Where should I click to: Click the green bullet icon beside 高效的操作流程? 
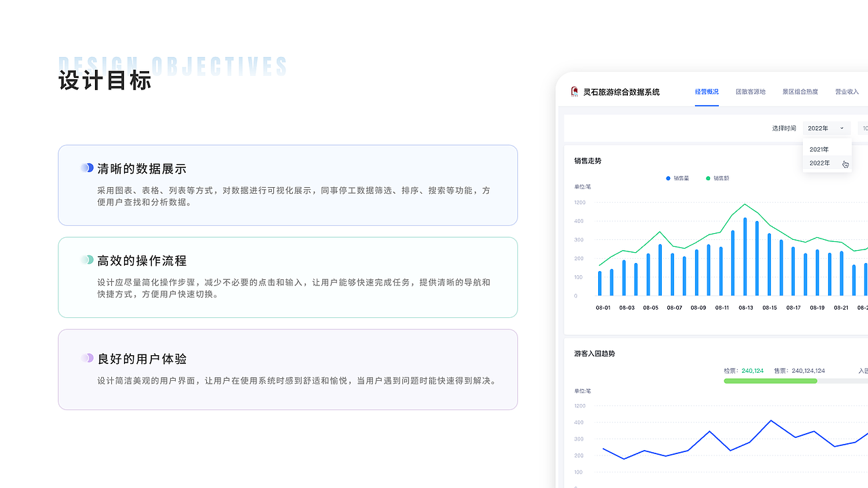click(87, 260)
